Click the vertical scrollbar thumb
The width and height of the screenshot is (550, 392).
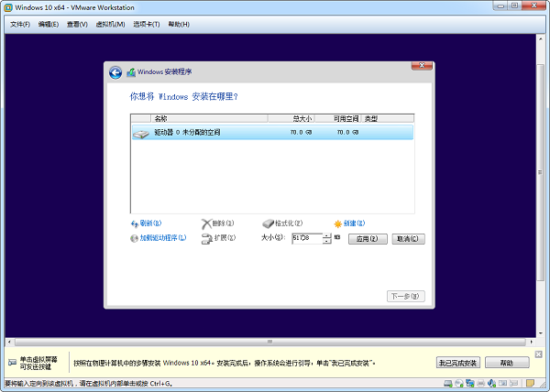point(541,172)
